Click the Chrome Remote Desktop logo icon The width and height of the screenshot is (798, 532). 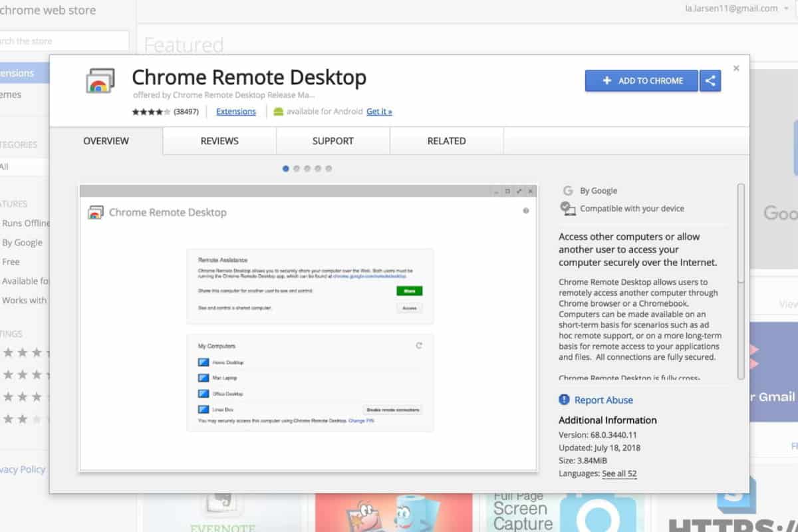pyautogui.click(x=100, y=81)
